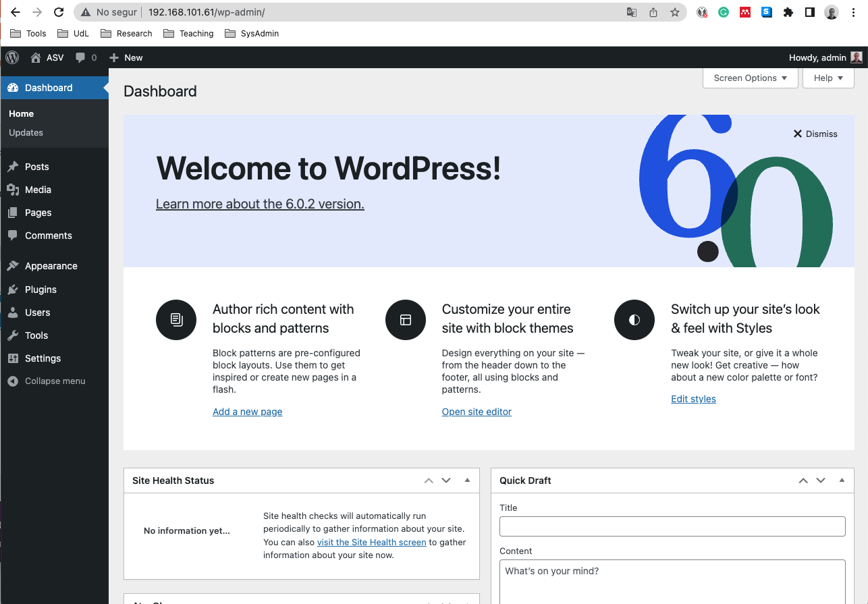Toggle the browser side panel icon
The image size is (868, 604).
pyautogui.click(x=810, y=12)
